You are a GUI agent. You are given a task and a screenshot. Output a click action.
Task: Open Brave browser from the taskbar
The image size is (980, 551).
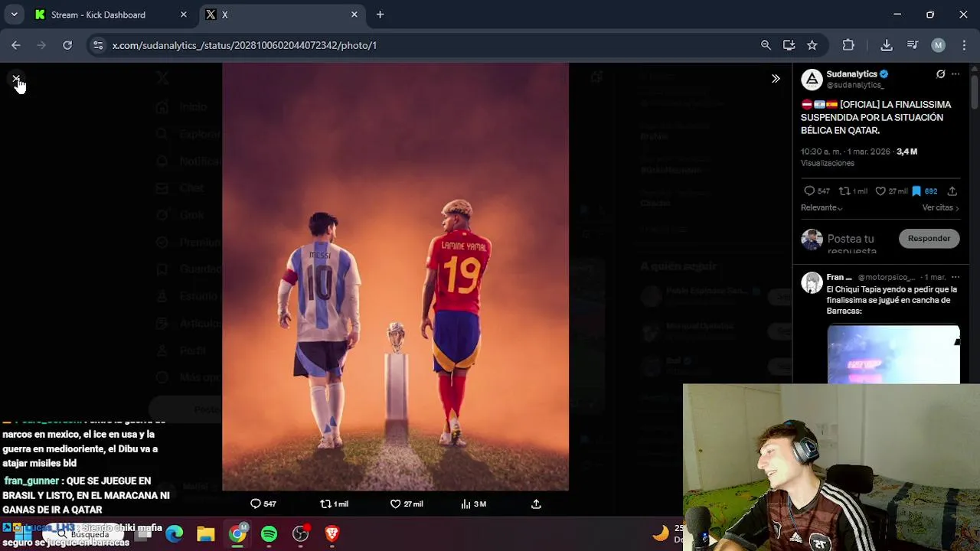(x=332, y=533)
